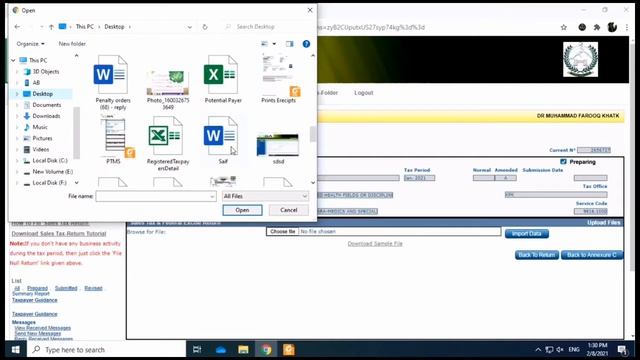
Task: Select the Photo_160032675 image file
Action: [168, 88]
